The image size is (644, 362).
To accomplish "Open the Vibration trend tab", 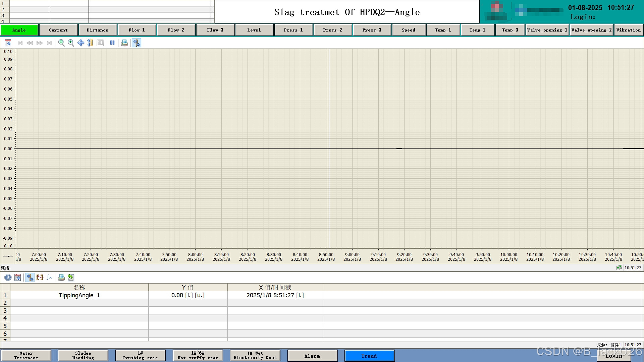I will pos(628,30).
